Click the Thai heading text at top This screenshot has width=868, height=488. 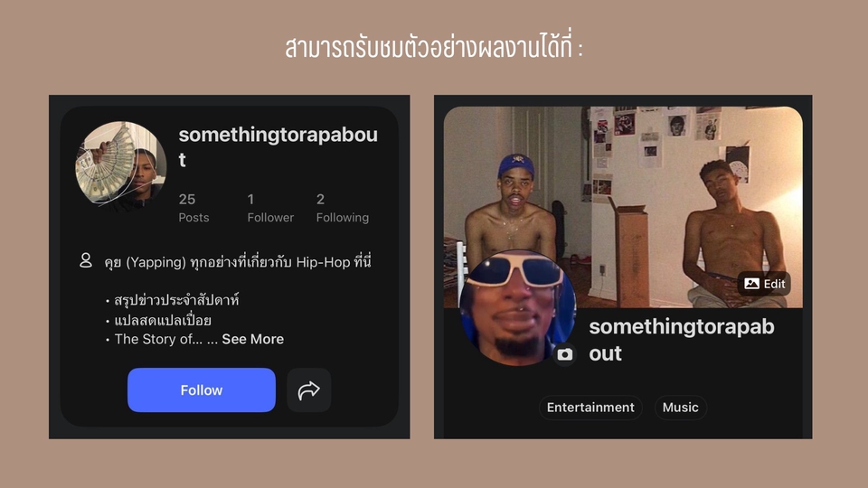(433, 48)
